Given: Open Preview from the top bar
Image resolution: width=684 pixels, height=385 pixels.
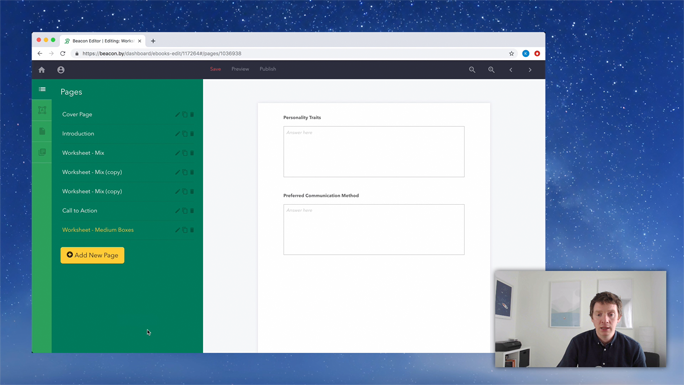Looking at the screenshot, I should click(240, 69).
